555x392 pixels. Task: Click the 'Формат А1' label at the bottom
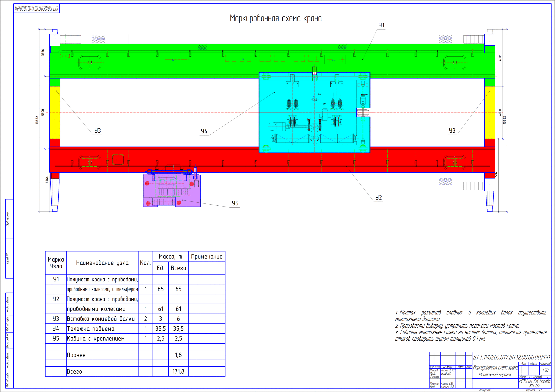tap(534, 390)
